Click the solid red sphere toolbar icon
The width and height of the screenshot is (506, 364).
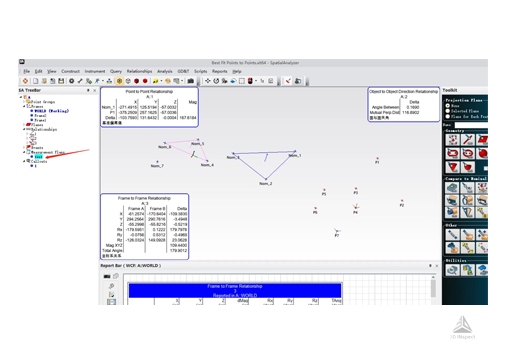coord(145,81)
